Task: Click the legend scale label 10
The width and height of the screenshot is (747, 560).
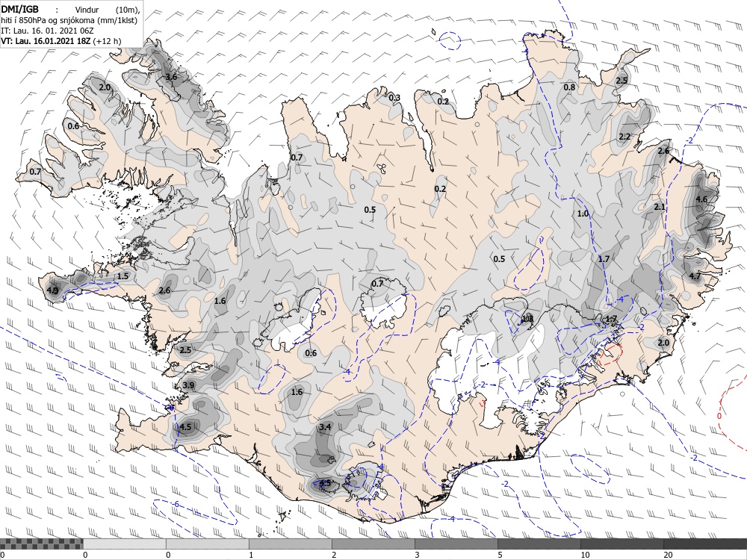Action: pos(585,555)
